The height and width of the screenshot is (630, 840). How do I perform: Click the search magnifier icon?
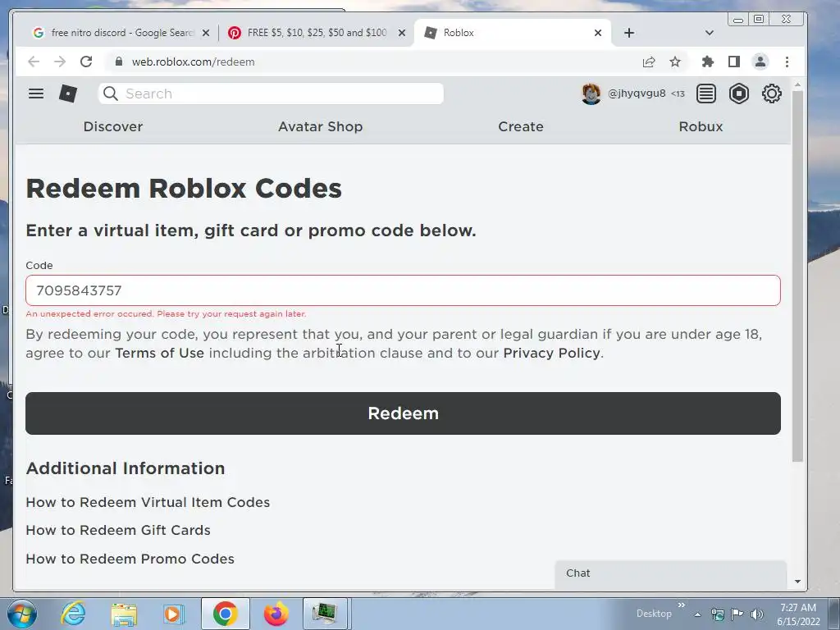coord(111,94)
